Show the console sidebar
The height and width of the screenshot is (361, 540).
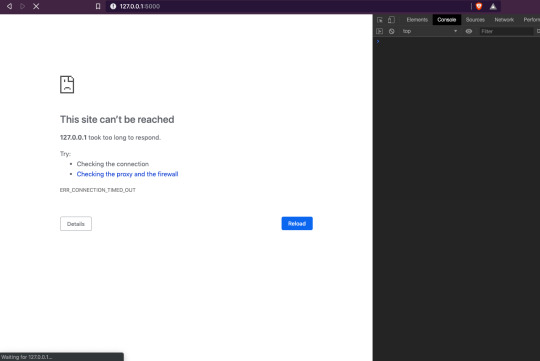point(380,31)
